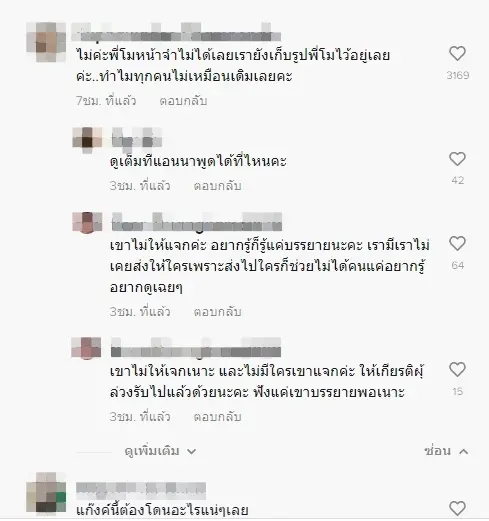
Task: Reply to the comment posted 7ชม. ago
Action: click(183, 101)
